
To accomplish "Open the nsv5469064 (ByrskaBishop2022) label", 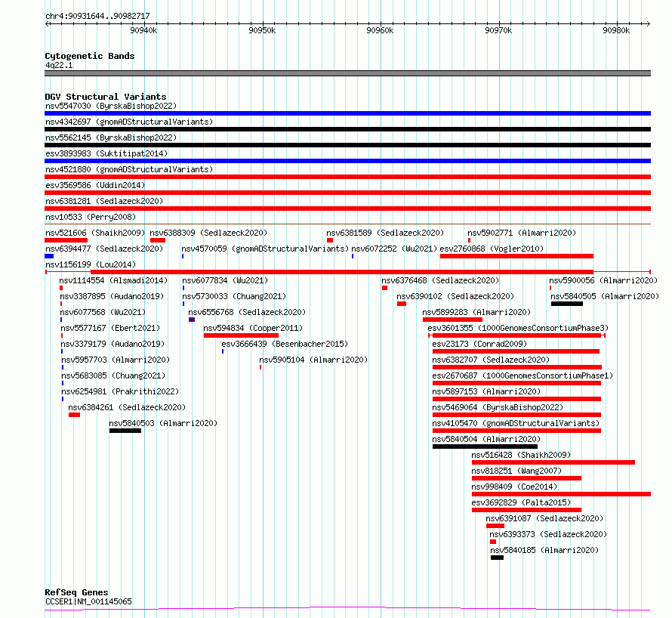I will [x=498, y=407].
